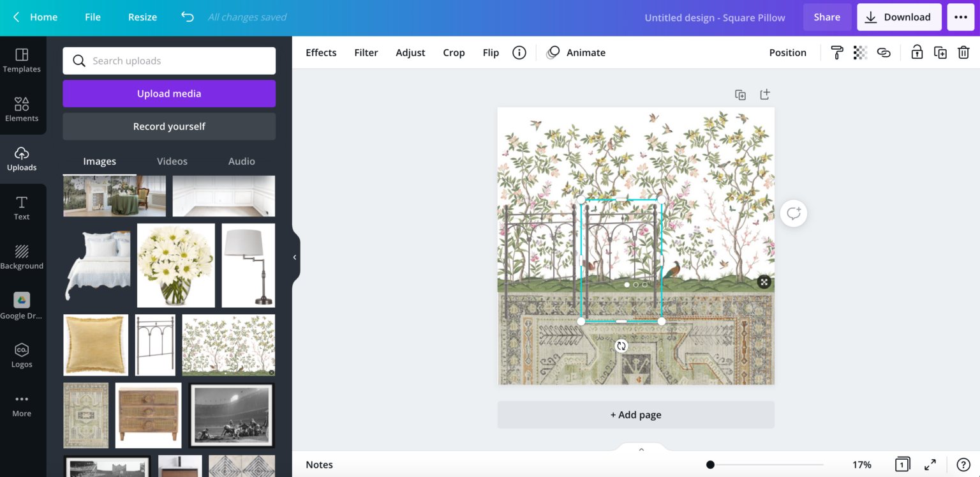Image resolution: width=980 pixels, height=477 pixels.
Task: Open the More sidebar options
Action: click(x=22, y=405)
